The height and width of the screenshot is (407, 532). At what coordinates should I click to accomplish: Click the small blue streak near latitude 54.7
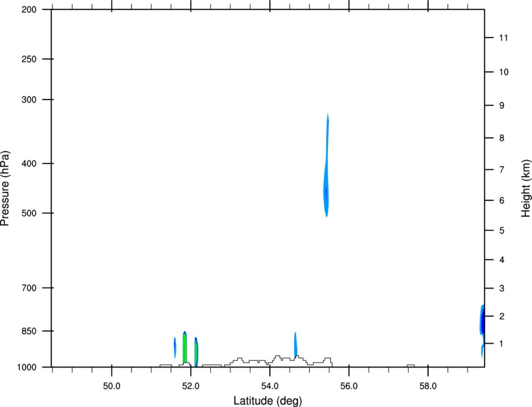pyautogui.click(x=295, y=344)
